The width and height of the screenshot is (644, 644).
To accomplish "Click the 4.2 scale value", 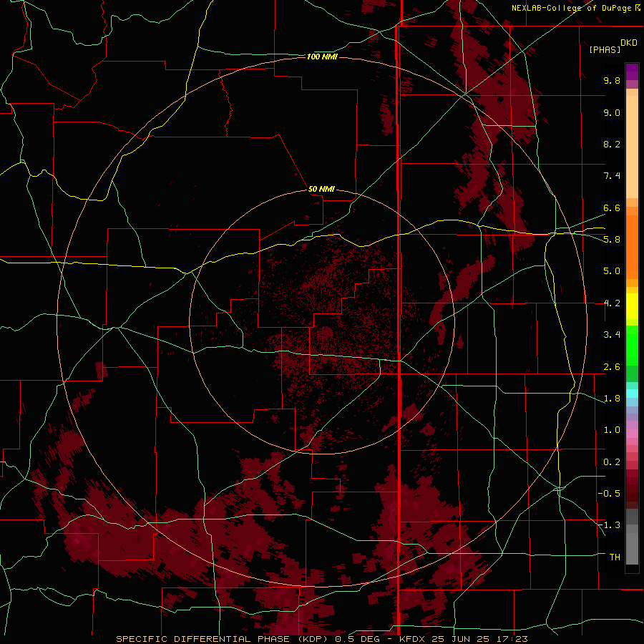I will [612, 303].
